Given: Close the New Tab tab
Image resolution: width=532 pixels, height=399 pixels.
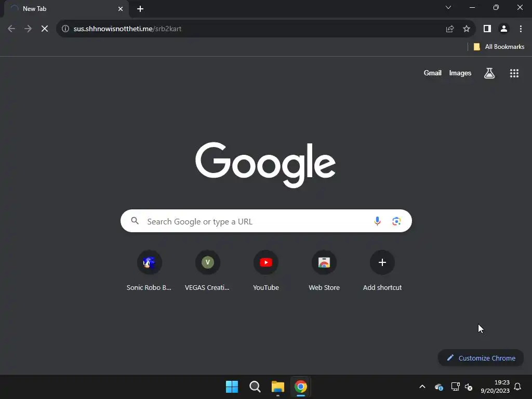Looking at the screenshot, I should pyautogui.click(x=121, y=9).
